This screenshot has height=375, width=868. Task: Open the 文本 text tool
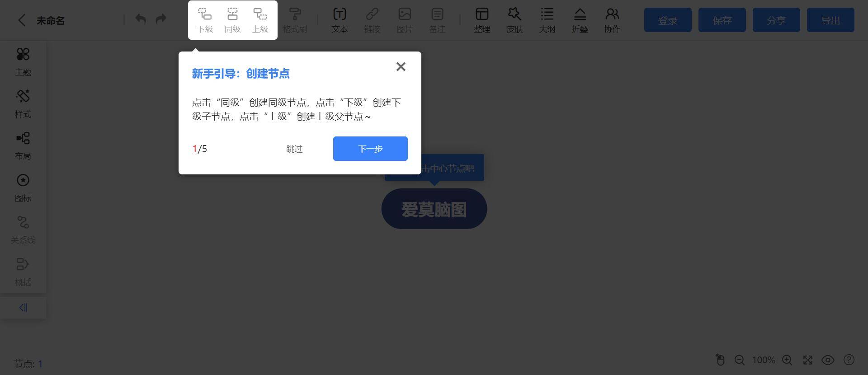pos(340,20)
